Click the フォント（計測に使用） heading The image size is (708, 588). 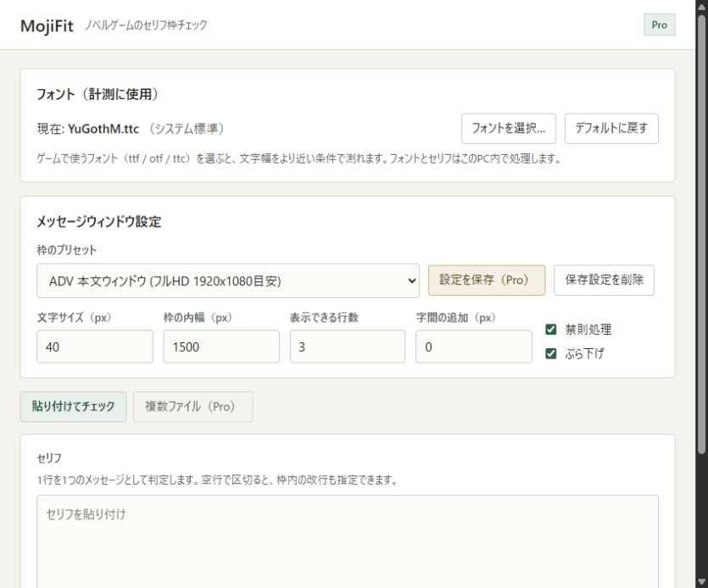pyautogui.click(x=98, y=94)
